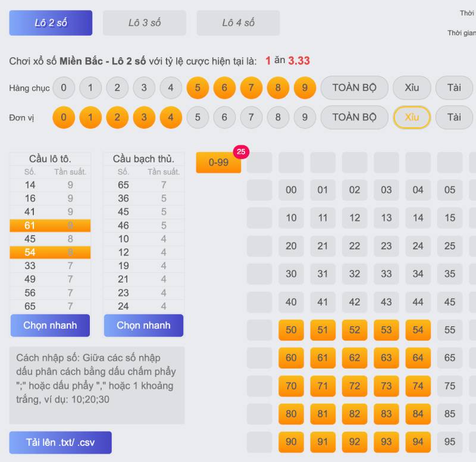The width and height of the screenshot is (476, 462).
Task: Select digit 9 in the Đơn vị row
Action: pyautogui.click(x=305, y=117)
